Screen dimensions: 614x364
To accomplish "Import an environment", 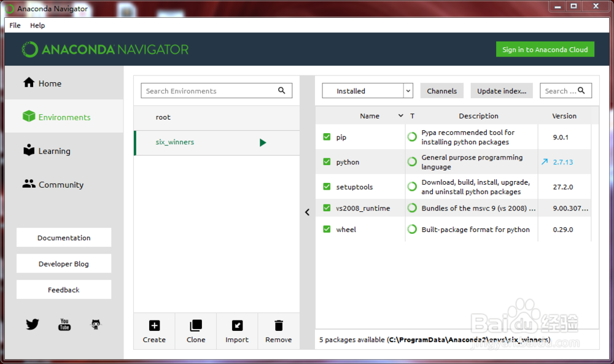I will tap(237, 331).
